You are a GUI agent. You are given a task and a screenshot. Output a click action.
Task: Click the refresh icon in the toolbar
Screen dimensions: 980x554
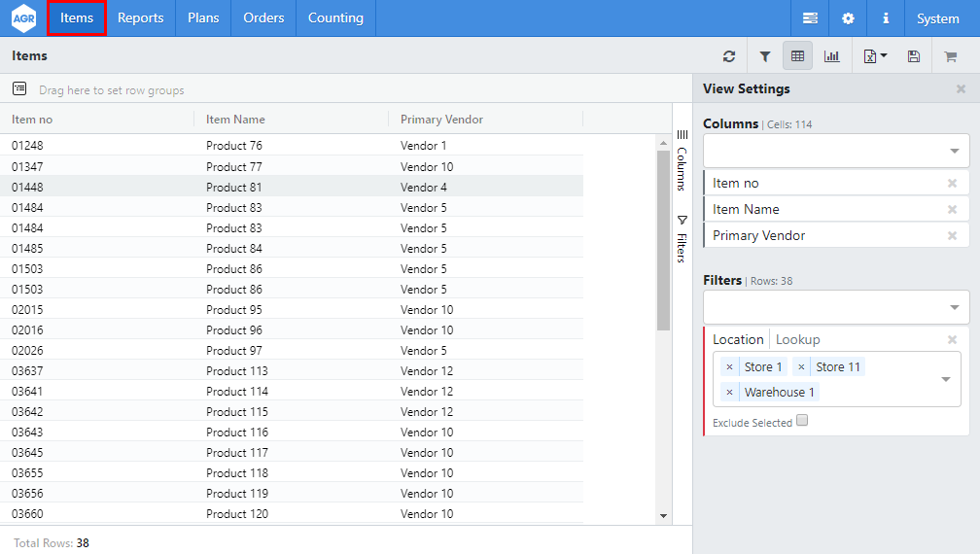[x=729, y=56]
